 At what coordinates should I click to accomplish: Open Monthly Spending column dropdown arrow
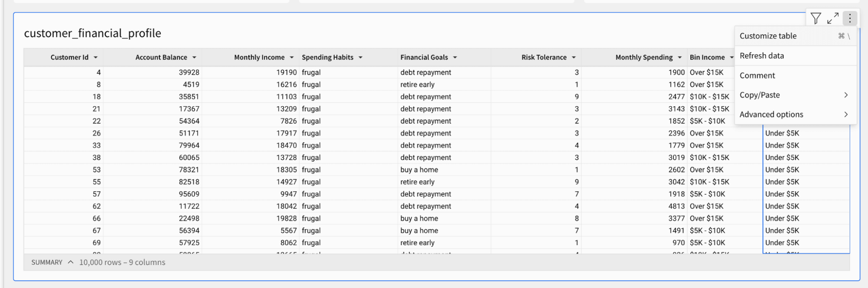tap(680, 57)
